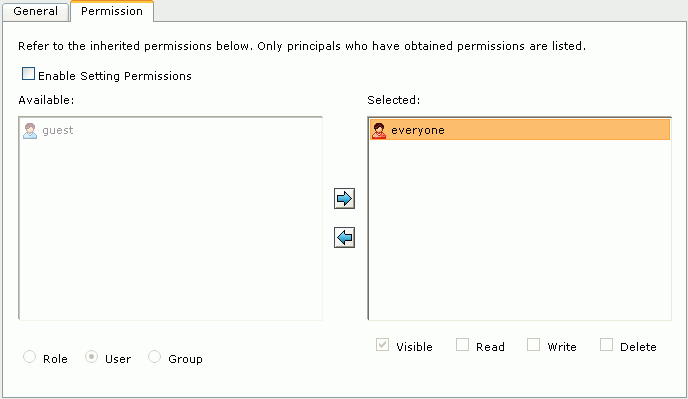Click the Visible label text
This screenshot has height=399, width=688.
(x=414, y=347)
